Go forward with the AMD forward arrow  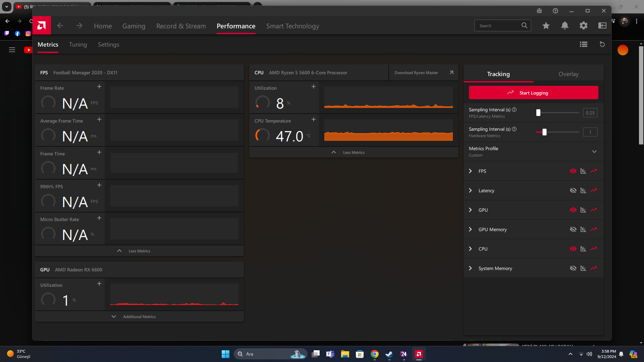tap(79, 25)
